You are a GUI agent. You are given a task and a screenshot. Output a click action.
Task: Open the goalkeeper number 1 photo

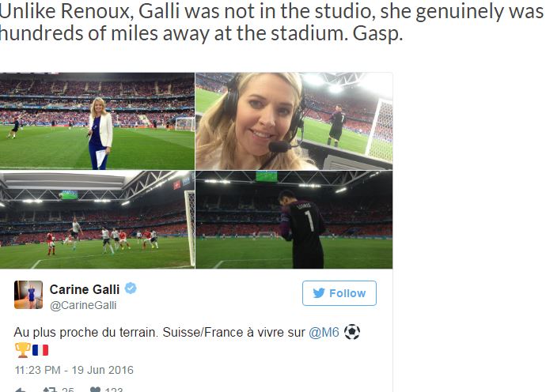point(294,220)
